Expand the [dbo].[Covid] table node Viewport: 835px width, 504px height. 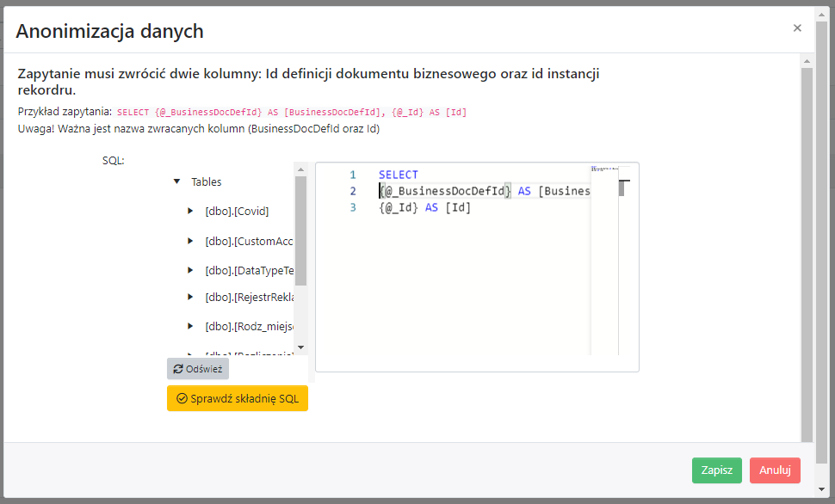point(190,211)
